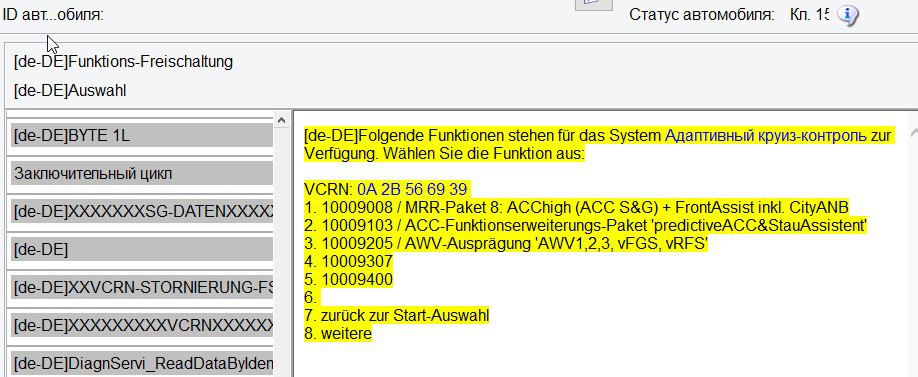Click the Статус автомобиля label
This screenshot has height=377, width=918.
pos(702,15)
